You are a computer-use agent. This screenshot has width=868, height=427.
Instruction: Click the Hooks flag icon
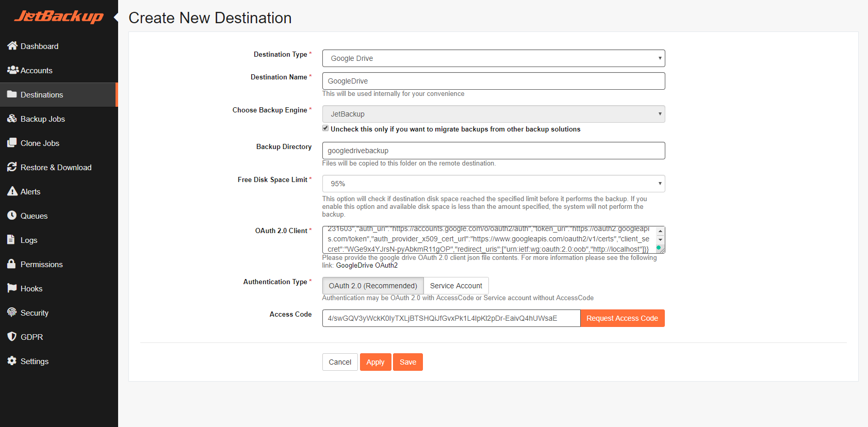(x=12, y=288)
